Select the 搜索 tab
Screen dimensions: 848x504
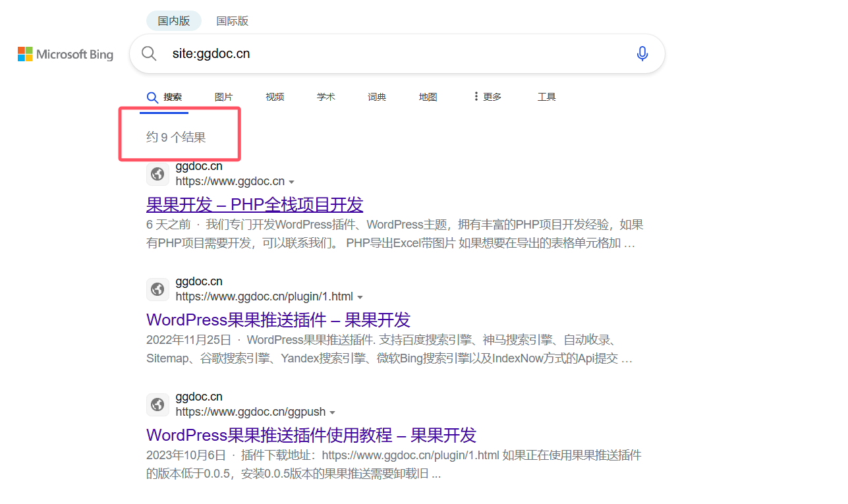165,98
